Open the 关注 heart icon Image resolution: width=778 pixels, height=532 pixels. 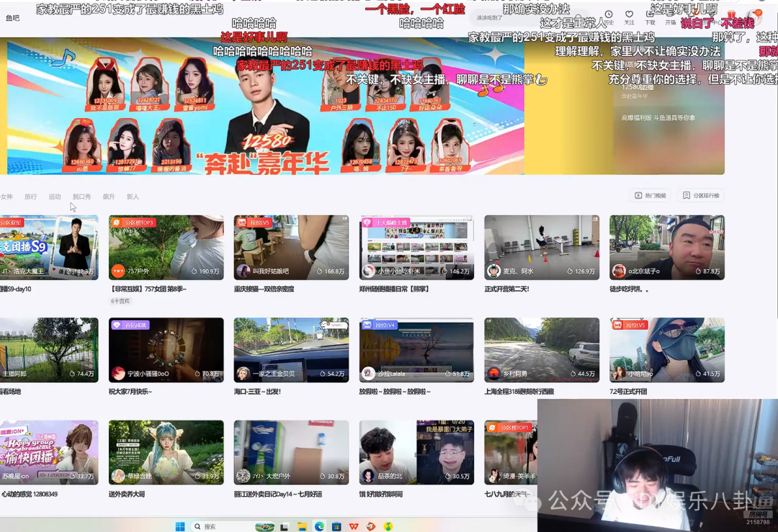tap(629, 14)
